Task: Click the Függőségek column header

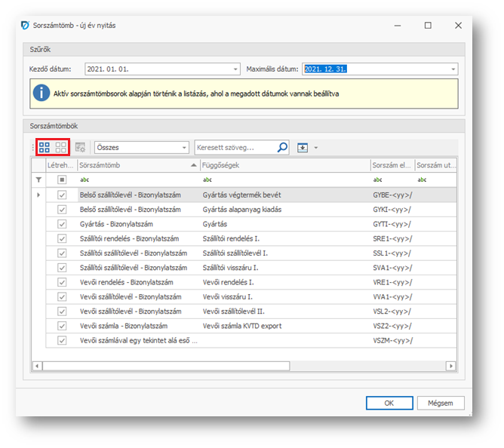Action: tap(283, 165)
